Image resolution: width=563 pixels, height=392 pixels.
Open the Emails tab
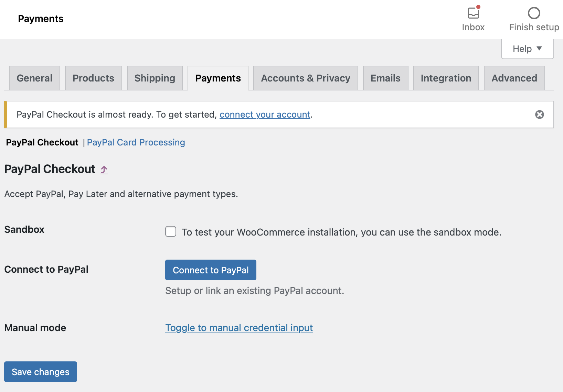click(385, 78)
